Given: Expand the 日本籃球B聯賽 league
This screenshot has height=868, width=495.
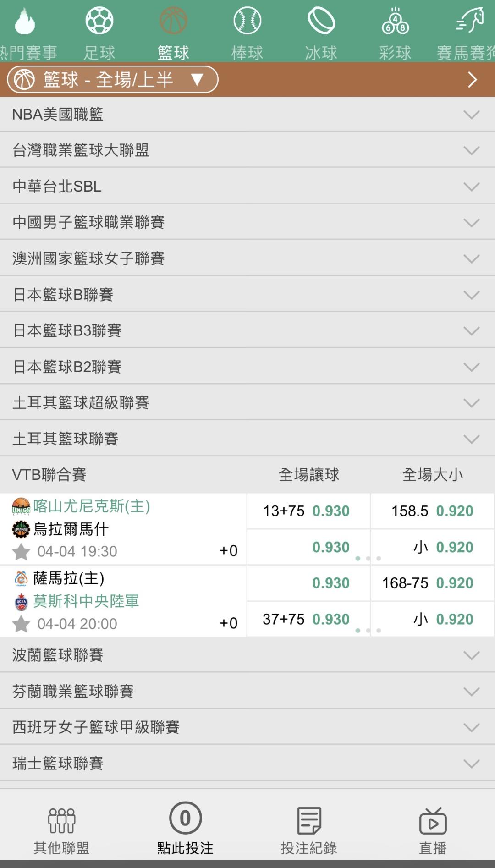Looking at the screenshot, I should [x=247, y=294].
